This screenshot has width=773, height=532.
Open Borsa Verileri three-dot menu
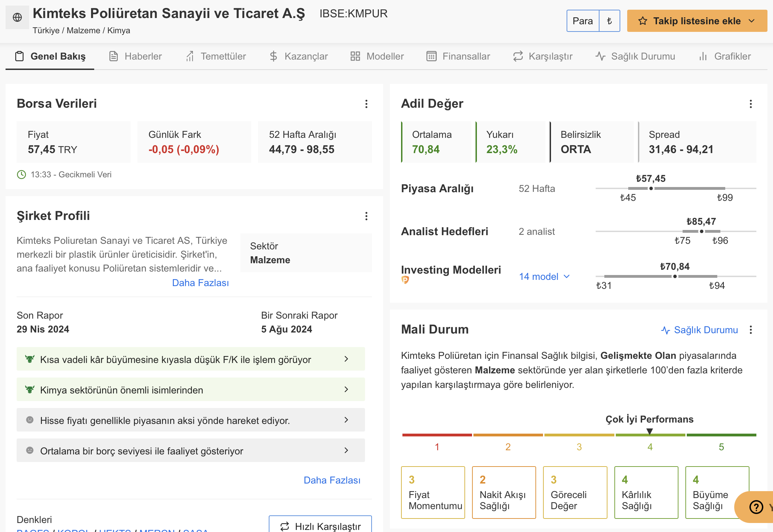tap(366, 104)
